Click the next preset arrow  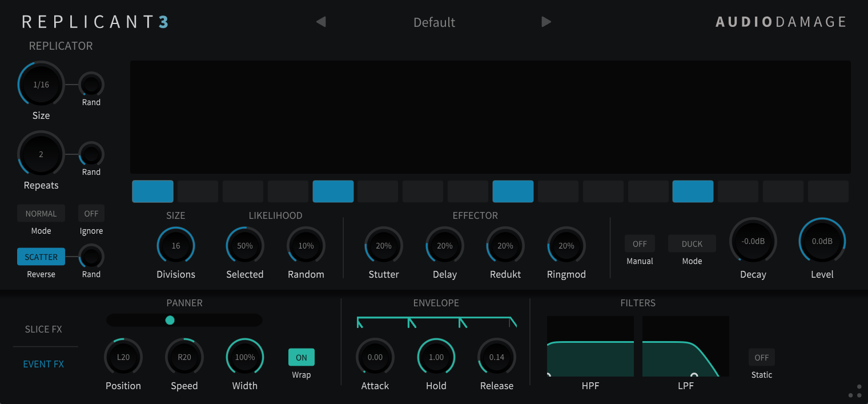(x=546, y=22)
